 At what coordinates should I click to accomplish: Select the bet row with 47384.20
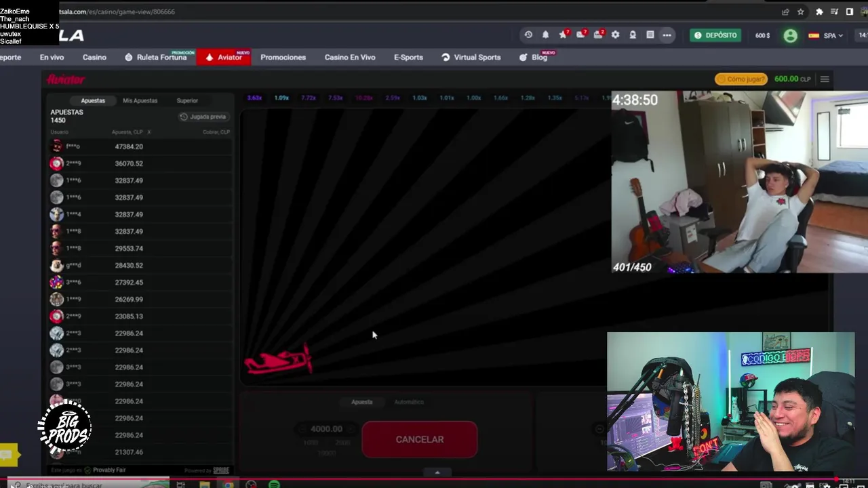140,146
